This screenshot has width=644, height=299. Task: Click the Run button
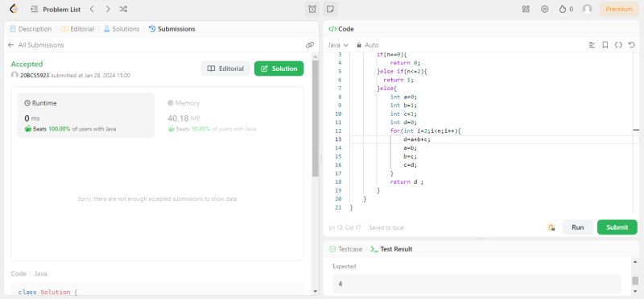point(577,227)
